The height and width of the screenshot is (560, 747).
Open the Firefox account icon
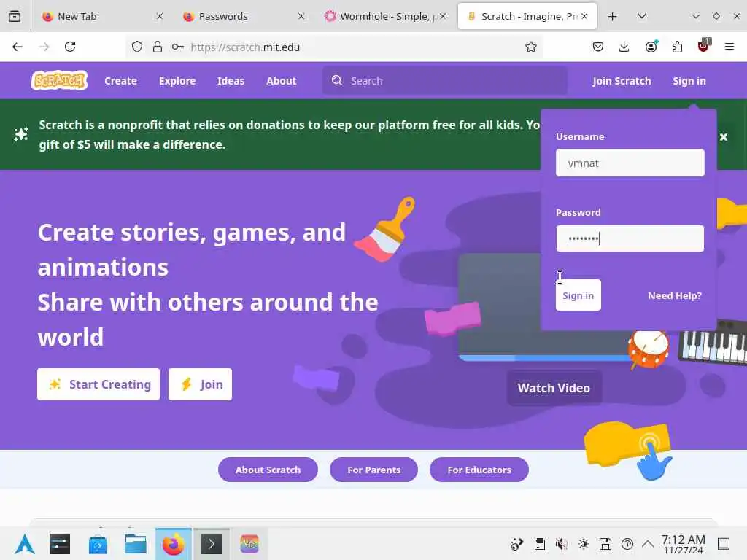point(651,47)
